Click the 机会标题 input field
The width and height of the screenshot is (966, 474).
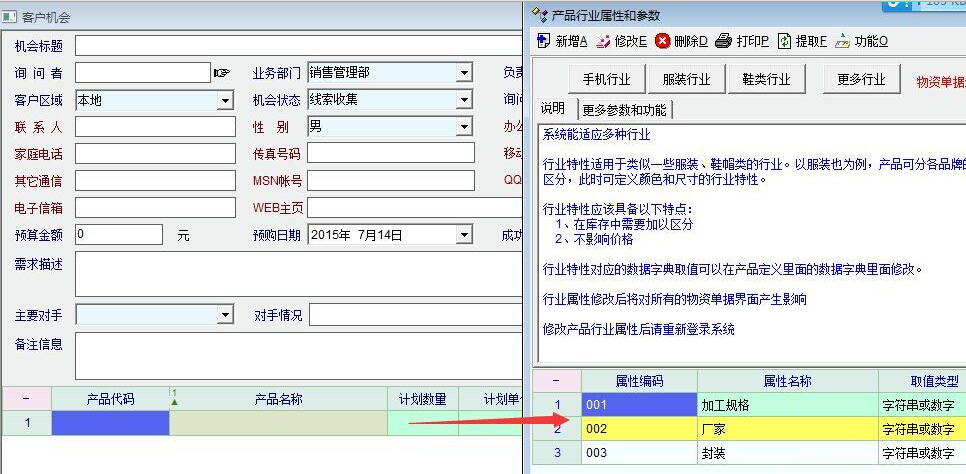point(300,46)
